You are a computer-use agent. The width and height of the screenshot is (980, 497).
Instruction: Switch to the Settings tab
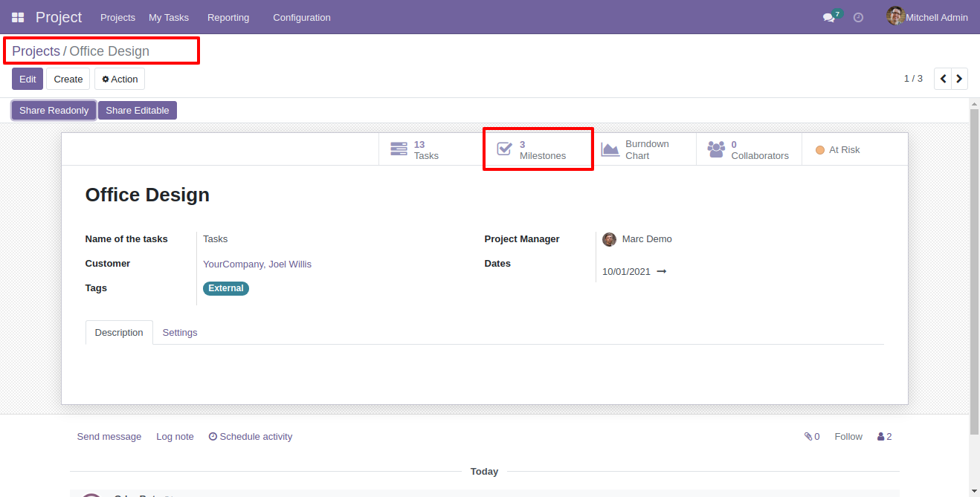click(x=180, y=332)
